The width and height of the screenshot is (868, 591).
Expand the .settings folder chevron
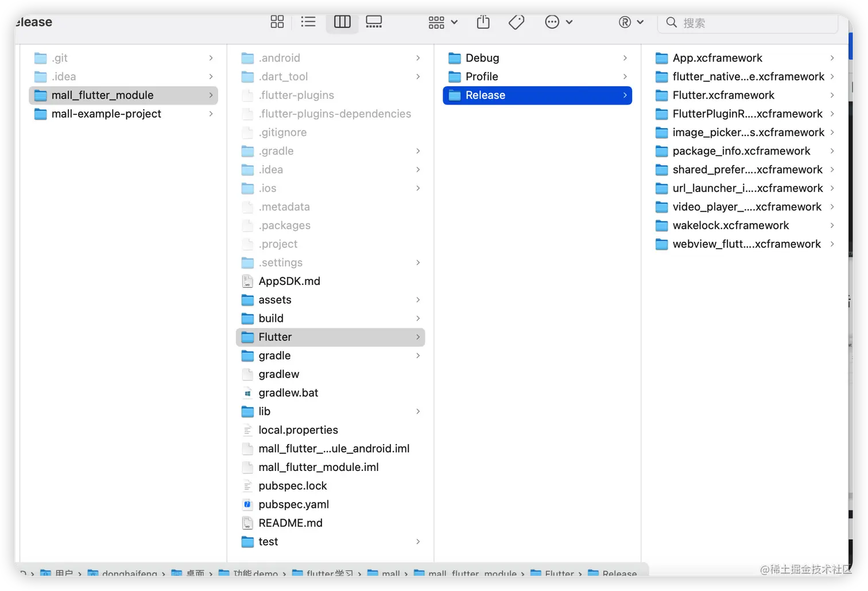coord(418,262)
